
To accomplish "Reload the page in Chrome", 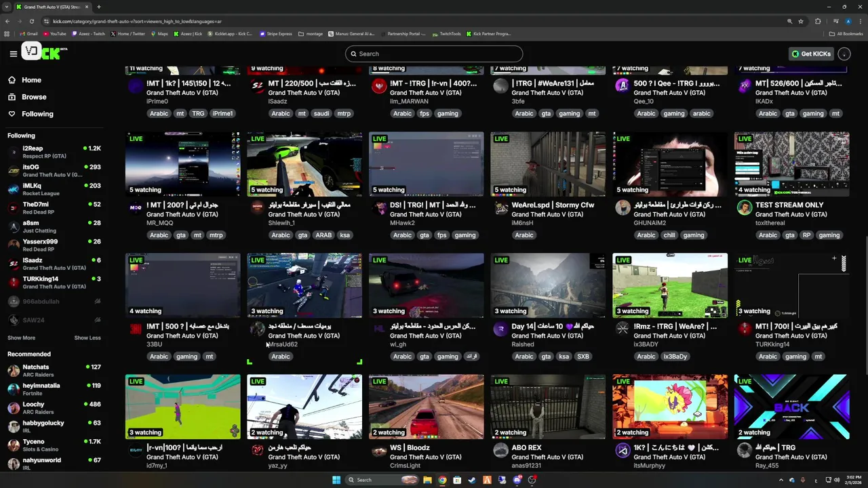I will tap(33, 21).
